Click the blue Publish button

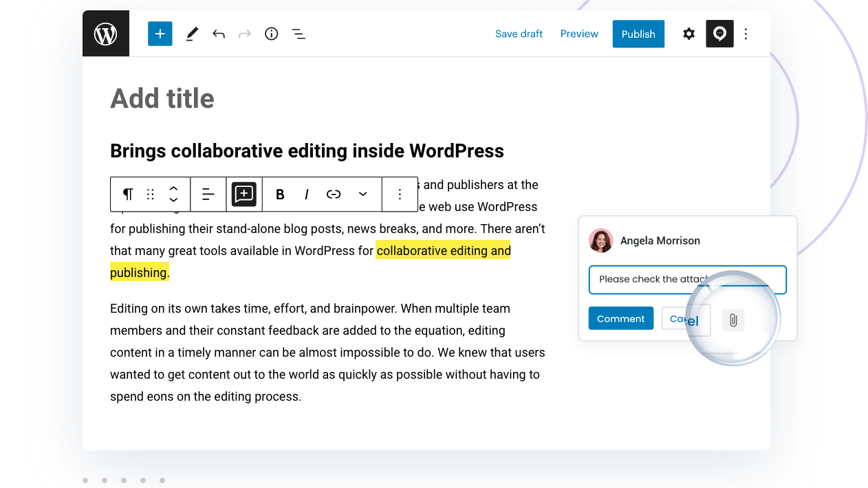(x=638, y=34)
